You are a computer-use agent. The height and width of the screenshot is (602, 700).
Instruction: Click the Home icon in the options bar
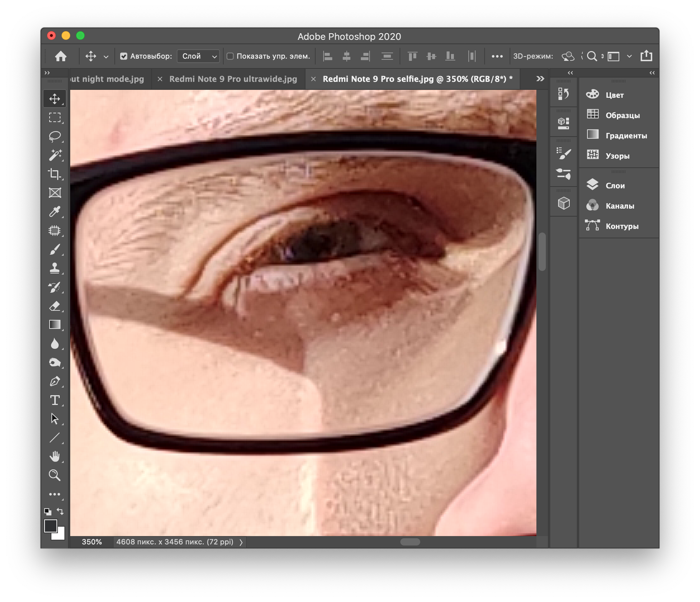point(61,56)
